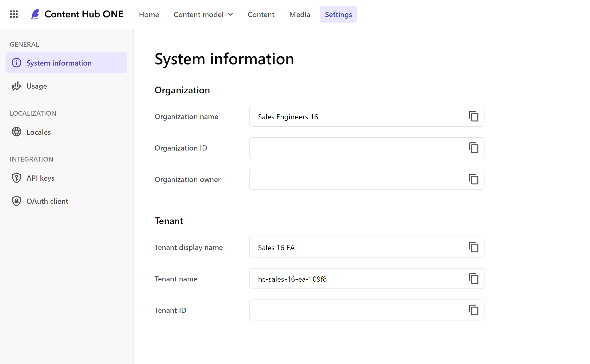Click the API keys shield icon

(x=17, y=178)
